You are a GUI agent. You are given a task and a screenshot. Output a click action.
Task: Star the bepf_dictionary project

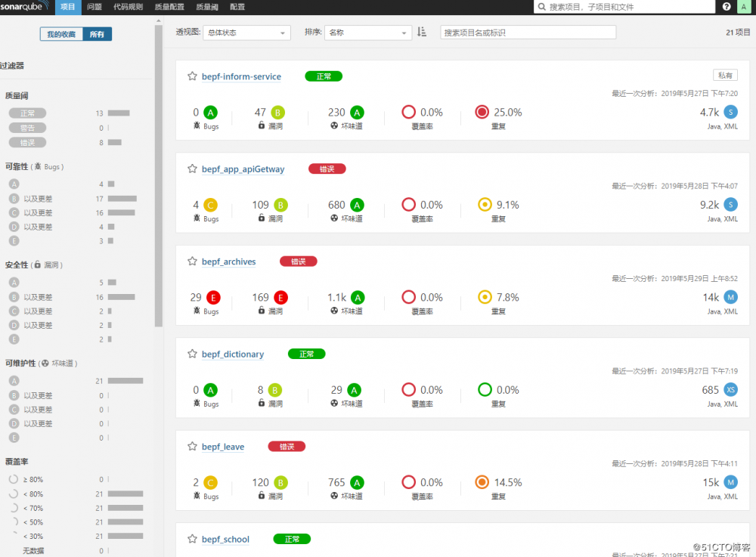(x=191, y=354)
